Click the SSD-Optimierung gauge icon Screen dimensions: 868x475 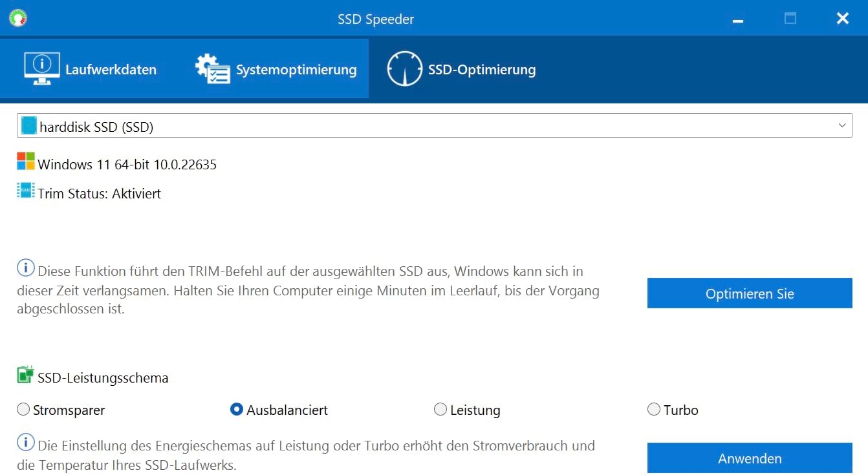(405, 69)
